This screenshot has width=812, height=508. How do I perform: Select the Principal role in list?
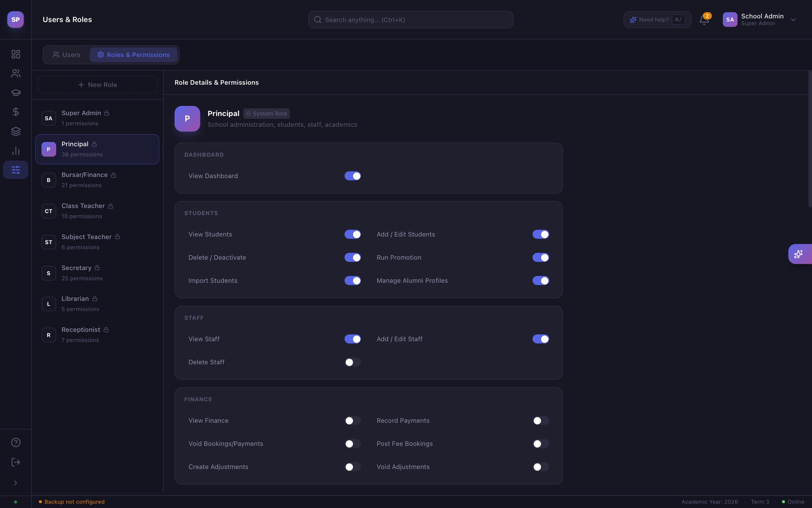(x=97, y=149)
